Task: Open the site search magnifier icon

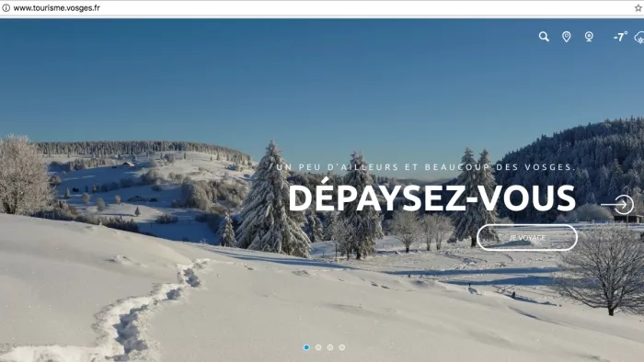Action: pyautogui.click(x=544, y=37)
